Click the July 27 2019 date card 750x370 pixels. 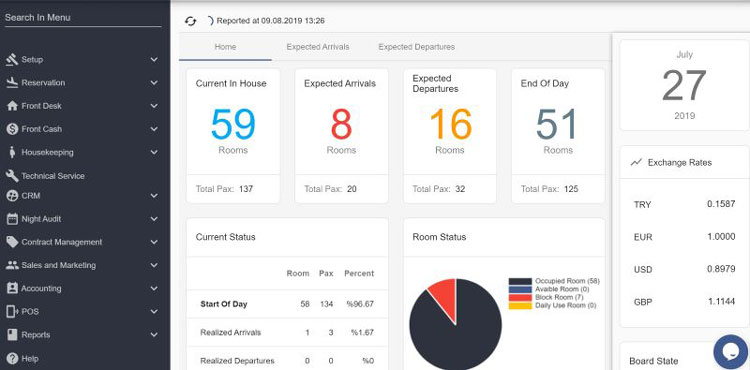click(x=684, y=85)
